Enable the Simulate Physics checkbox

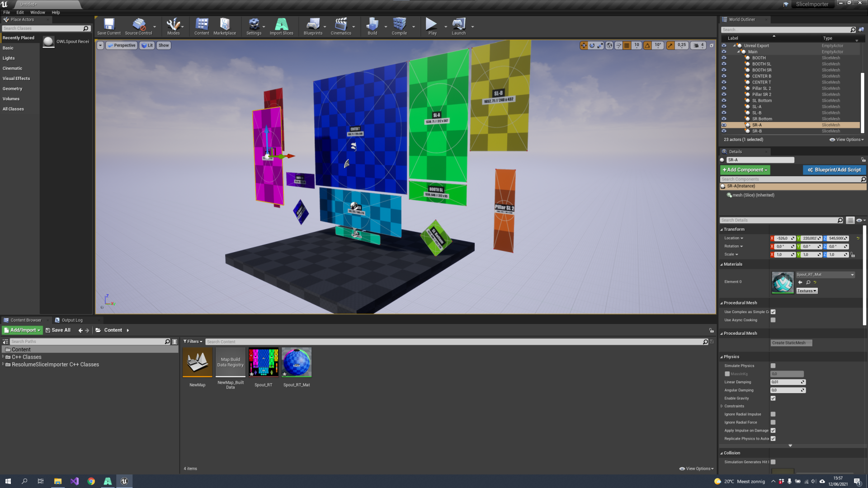773,366
